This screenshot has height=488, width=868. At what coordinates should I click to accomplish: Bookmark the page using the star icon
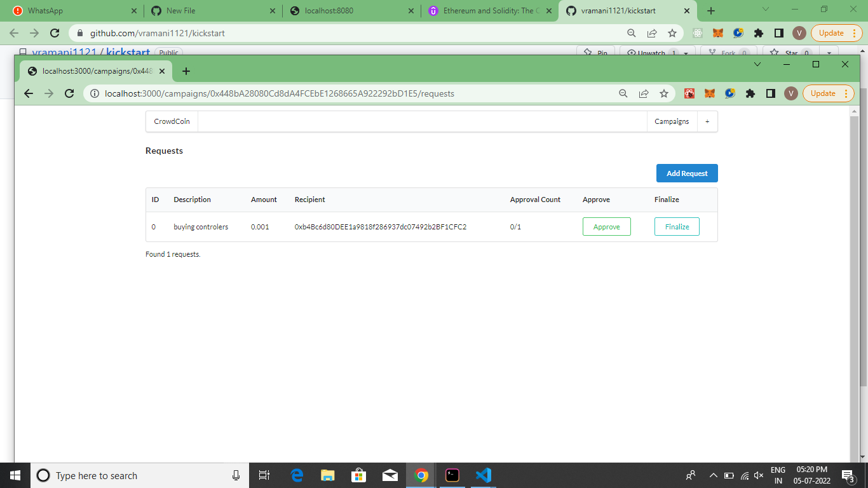664,93
